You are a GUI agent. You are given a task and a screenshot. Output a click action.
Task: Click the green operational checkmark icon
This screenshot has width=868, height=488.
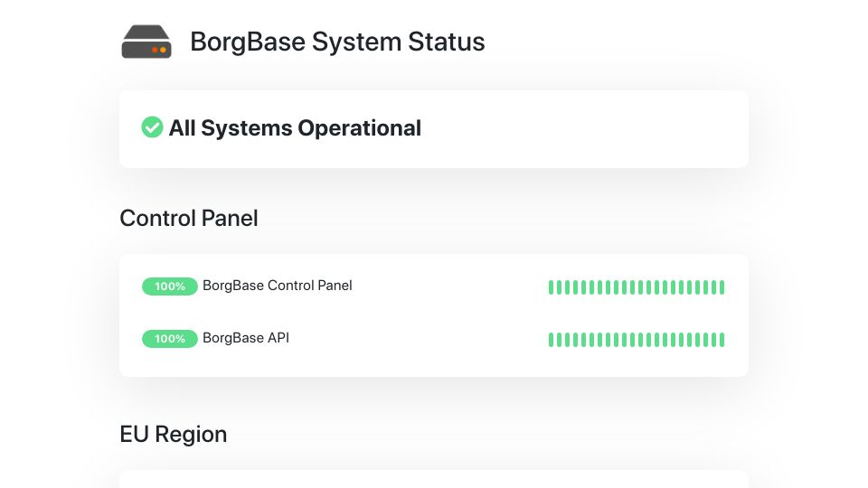(152, 127)
